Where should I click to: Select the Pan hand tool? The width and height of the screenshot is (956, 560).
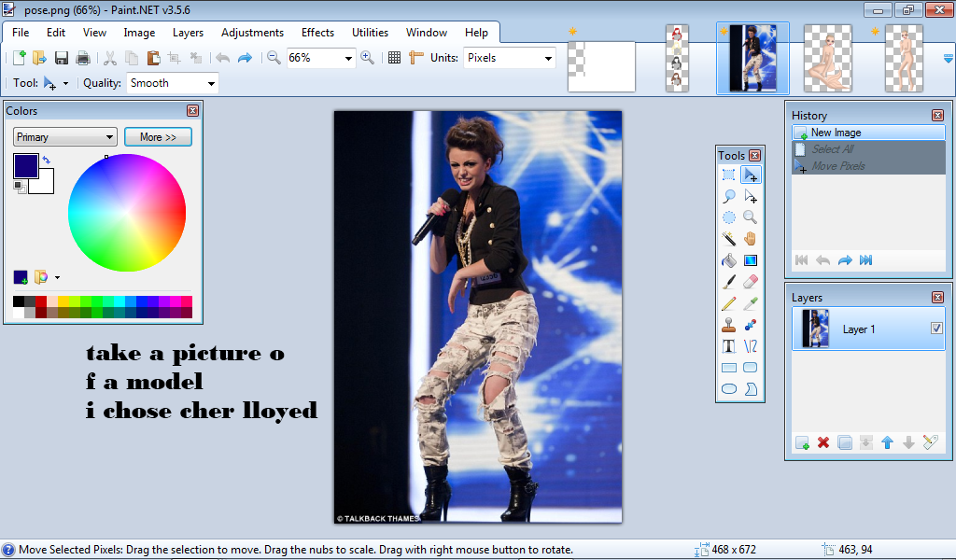click(751, 239)
